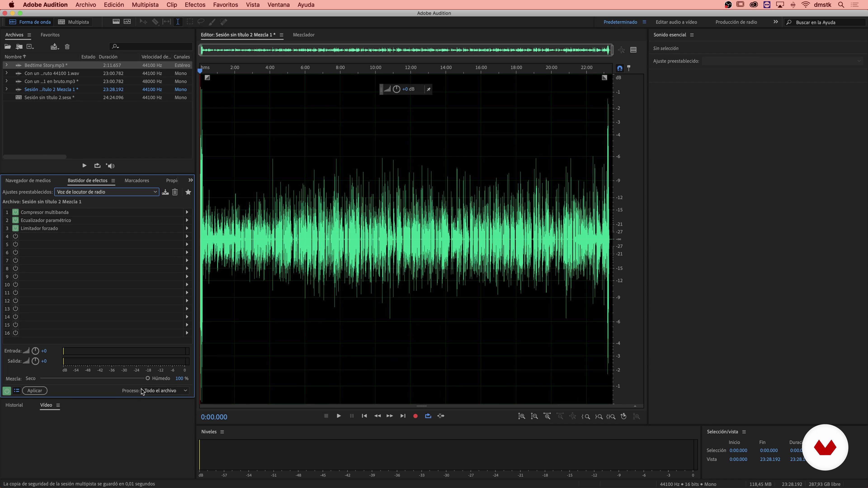Delete selected file with trash icon in Archivos
868x488 pixels.
(x=67, y=47)
